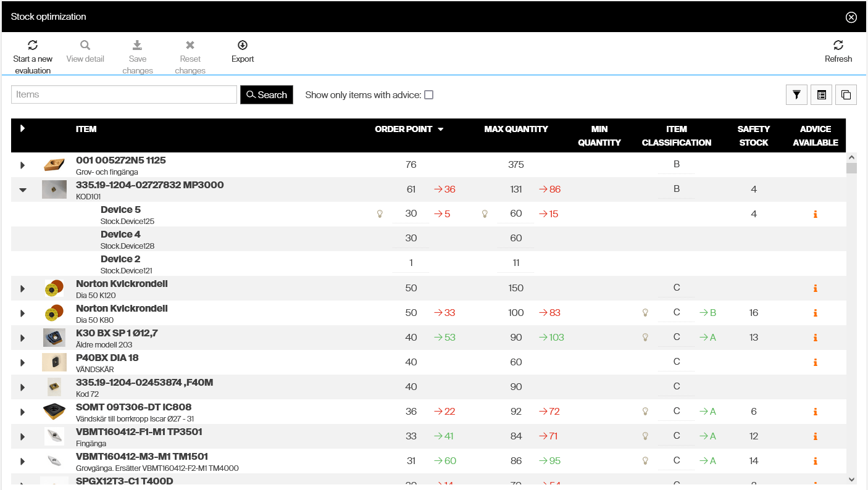Image resolution: width=868 pixels, height=490 pixels.
Task: Click advice info icon for Device 5
Action: coord(815,214)
